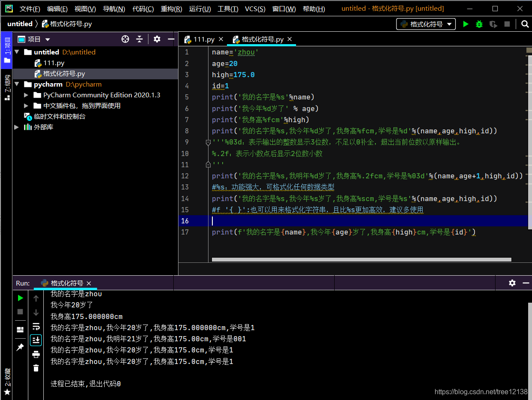Viewport: 532px width, 400px height.
Task: Click the 进程已结束,退出代码0 output line
Action: click(x=85, y=384)
